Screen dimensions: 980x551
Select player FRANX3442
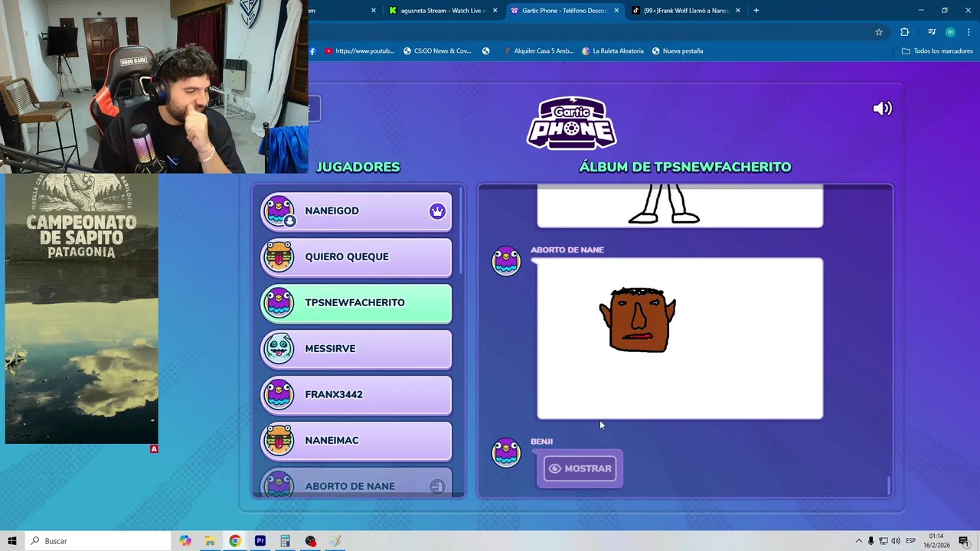coord(356,395)
